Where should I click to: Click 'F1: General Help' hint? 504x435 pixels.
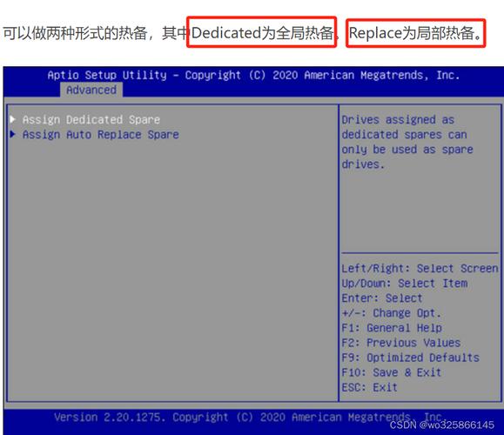point(392,328)
